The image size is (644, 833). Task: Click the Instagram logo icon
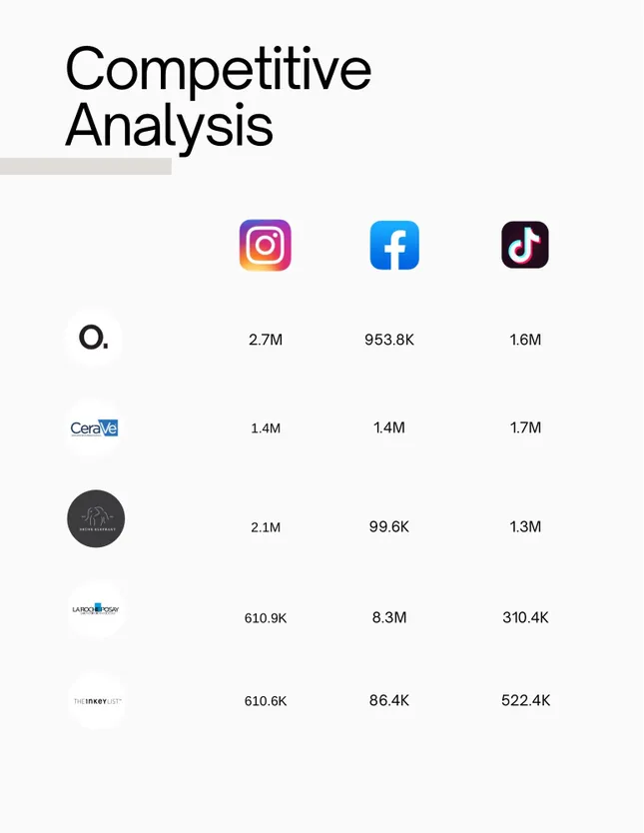pyautogui.click(x=265, y=245)
